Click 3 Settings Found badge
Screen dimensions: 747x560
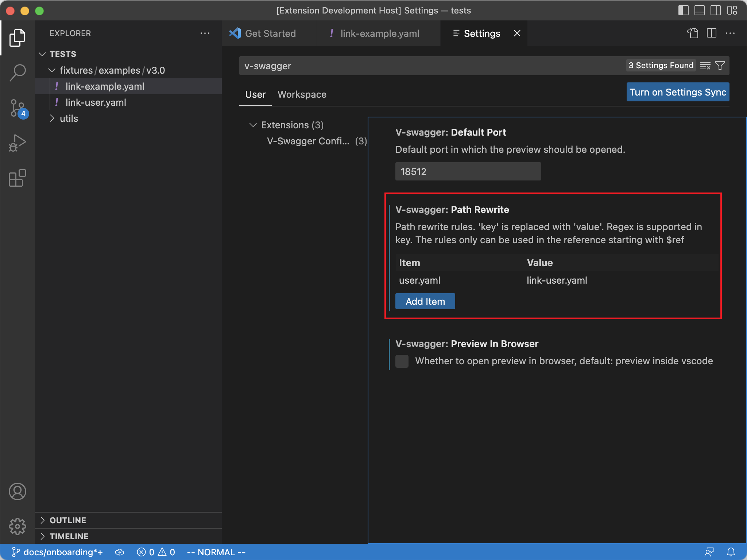[661, 66]
